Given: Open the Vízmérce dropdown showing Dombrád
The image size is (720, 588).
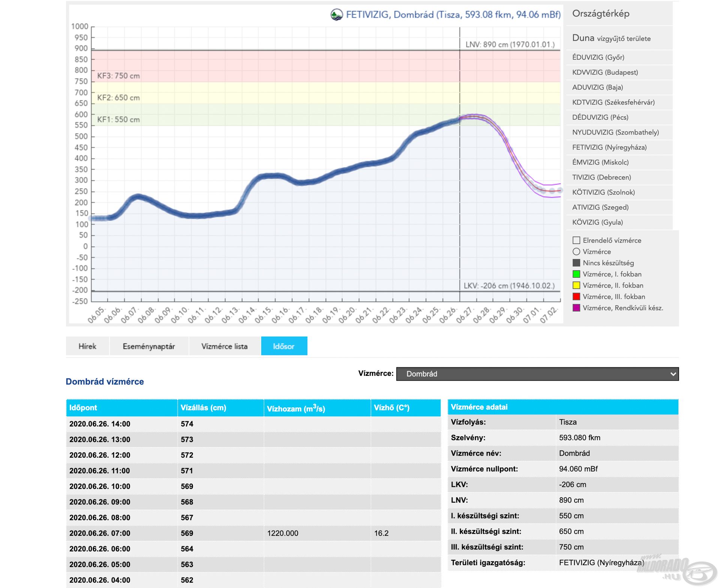Looking at the screenshot, I should pos(537,374).
